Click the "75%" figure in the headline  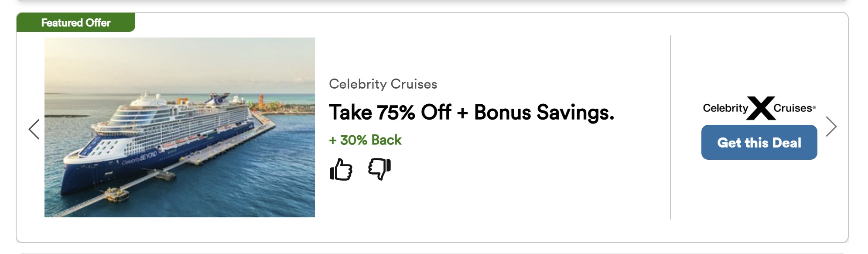[x=396, y=113]
